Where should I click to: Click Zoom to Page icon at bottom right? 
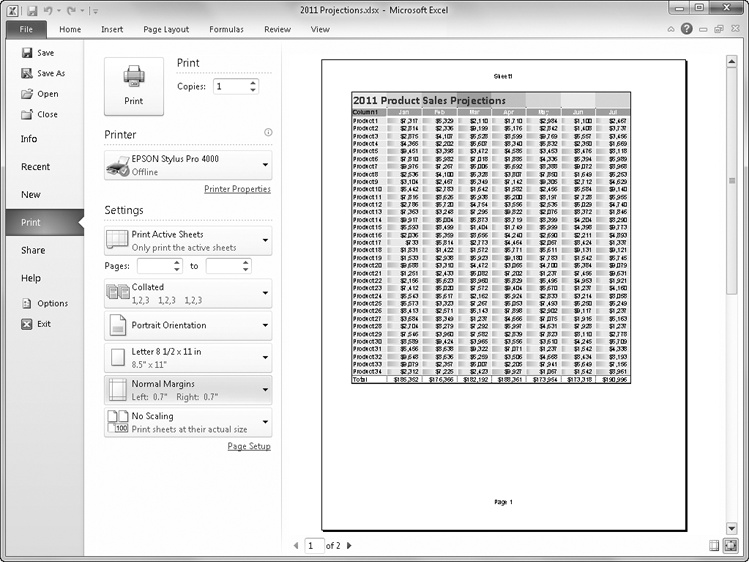[730, 545]
